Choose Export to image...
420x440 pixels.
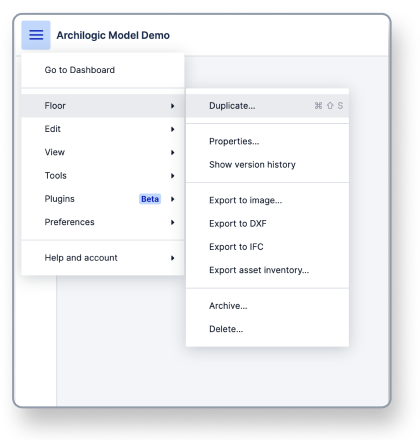pos(267,200)
